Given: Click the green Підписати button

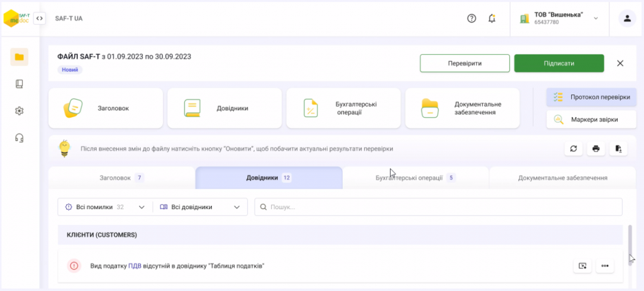Looking at the screenshot, I should coord(559,64).
